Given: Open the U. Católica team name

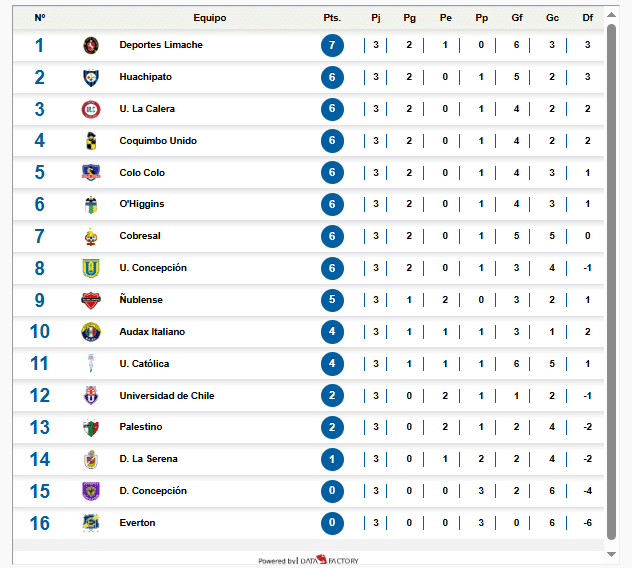Looking at the screenshot, I should [144, 364].
